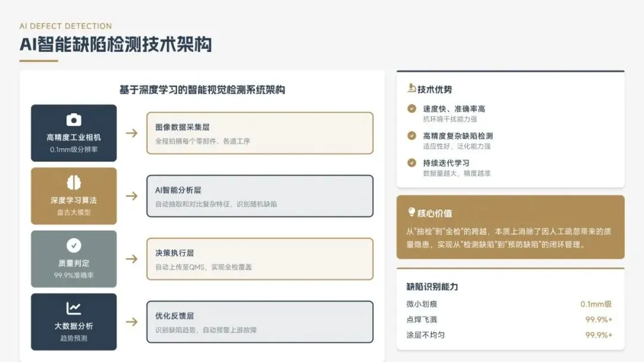The image size is (644, 362).
Task: Click the arrow pointing to AI智能分析层
Action: point(132,196)
